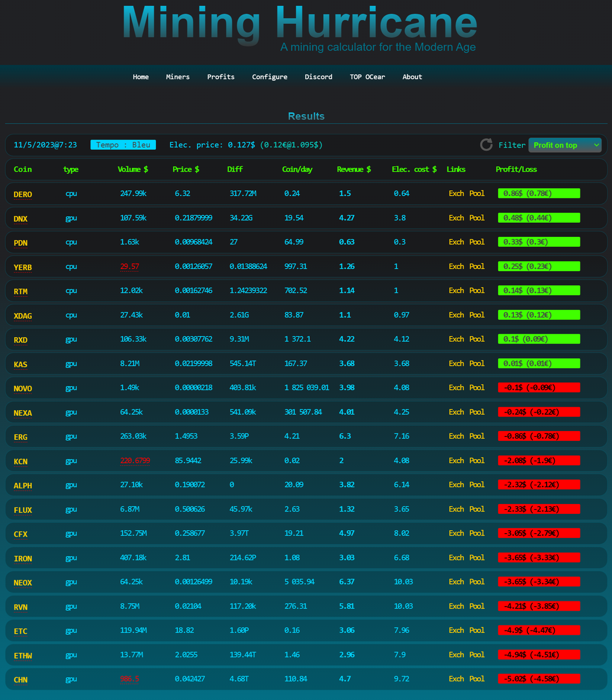Click the green 0.01$ (0.01€) profit bar
Viewport: 612px width, 700px height.
(539, 363)
